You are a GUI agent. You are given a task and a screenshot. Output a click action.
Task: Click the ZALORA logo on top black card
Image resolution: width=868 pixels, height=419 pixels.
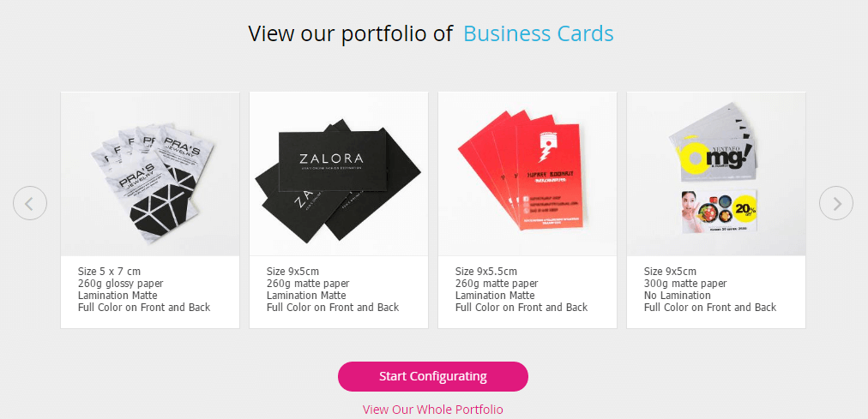click(331, 158)
